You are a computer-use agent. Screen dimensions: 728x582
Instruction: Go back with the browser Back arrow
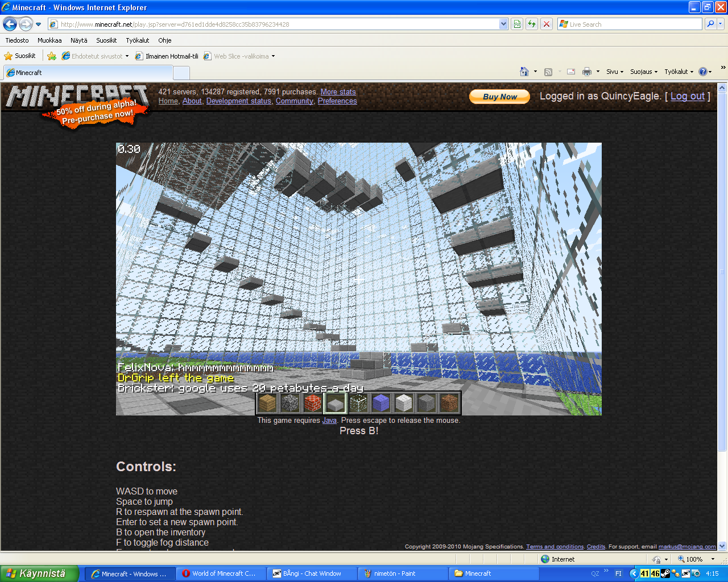click(10, 24)
